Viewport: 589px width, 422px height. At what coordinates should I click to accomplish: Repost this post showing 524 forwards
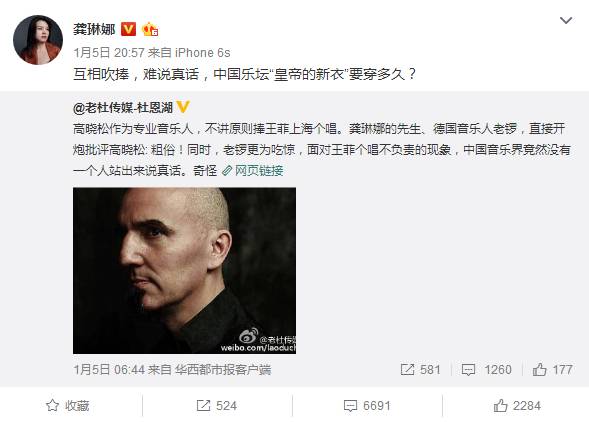pyautogui.click(x=217, y=406)
